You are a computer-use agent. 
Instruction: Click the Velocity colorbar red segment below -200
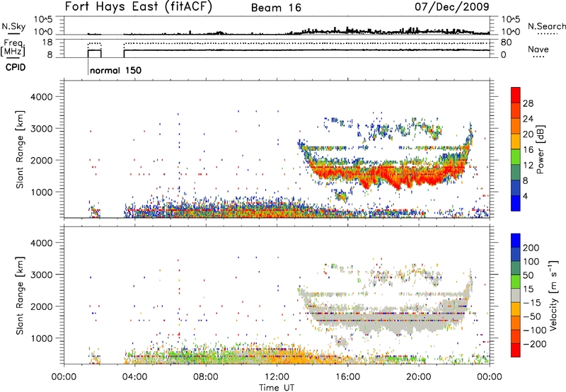[516, 350]
